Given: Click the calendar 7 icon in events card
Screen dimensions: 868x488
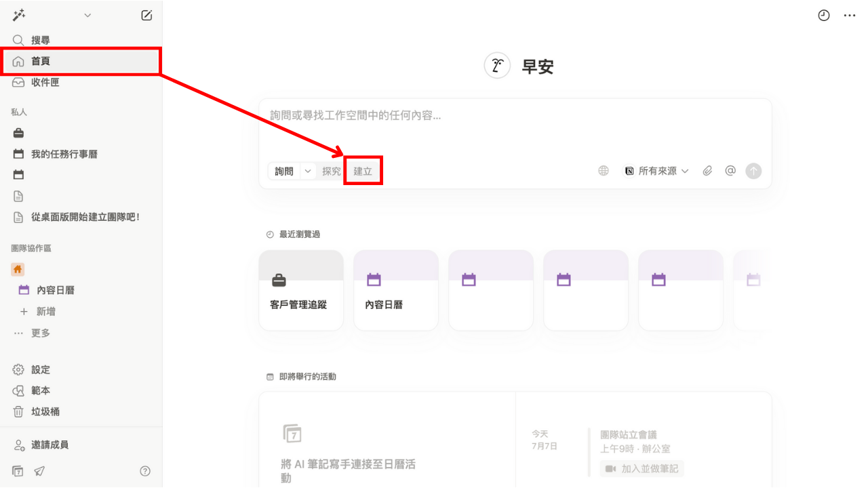Looking at the screenshot, I should [x=292, y=434].
